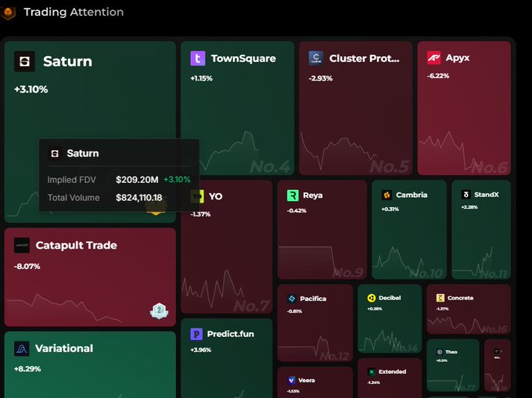Click the Cambria icon
The width and height of the screenshot is (532, 398).
(386, 195)
